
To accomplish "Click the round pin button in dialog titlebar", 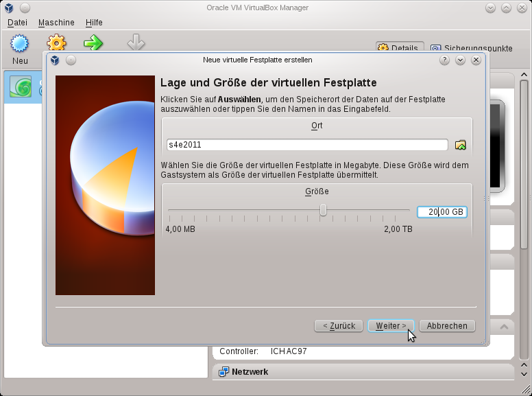I will tap(71, 60).
